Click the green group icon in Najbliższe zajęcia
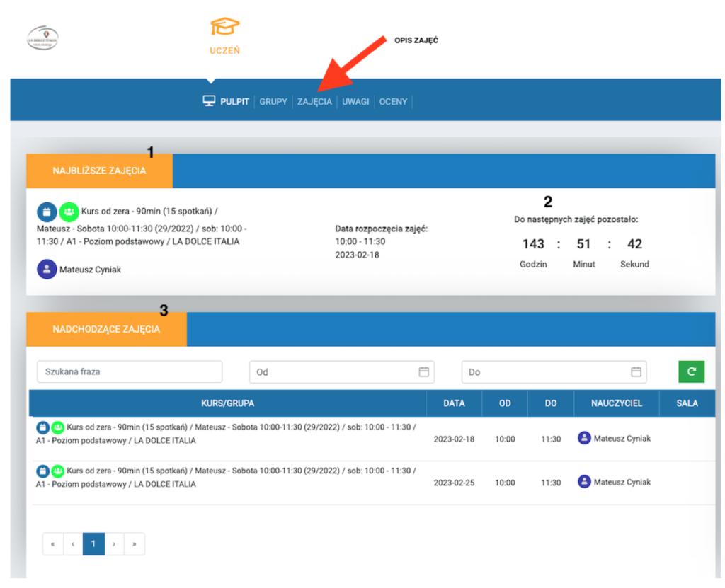725x588 pixels. pyautogui.click(x=69, y=211)
